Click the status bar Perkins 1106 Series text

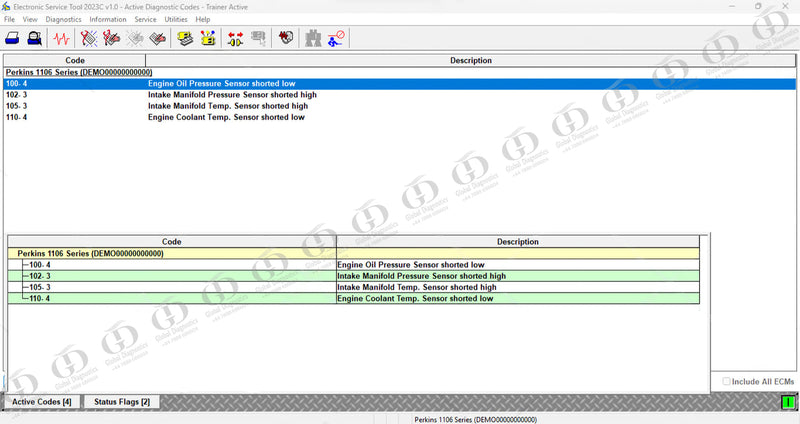476,419
